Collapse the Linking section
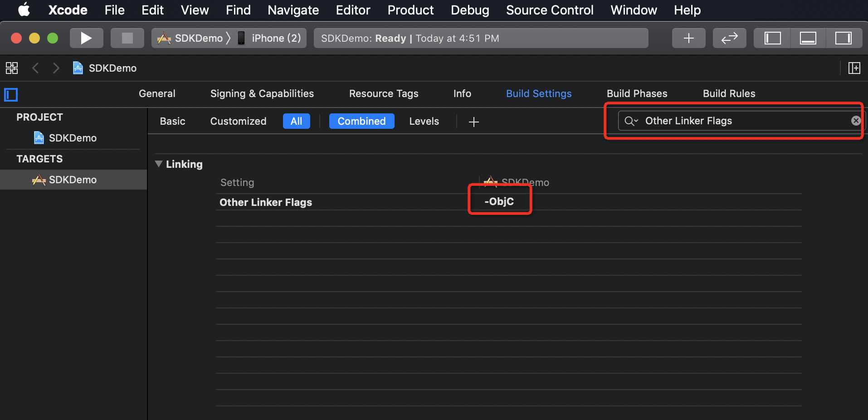Viewport: 868px width, 420px height. 159,164
